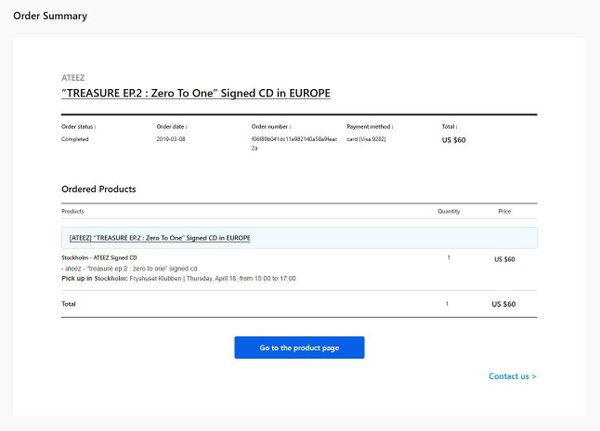This screenshot has width=600, height=431.
Task: Open the underlined product title under the ATEEZ label
Action: 196,93
